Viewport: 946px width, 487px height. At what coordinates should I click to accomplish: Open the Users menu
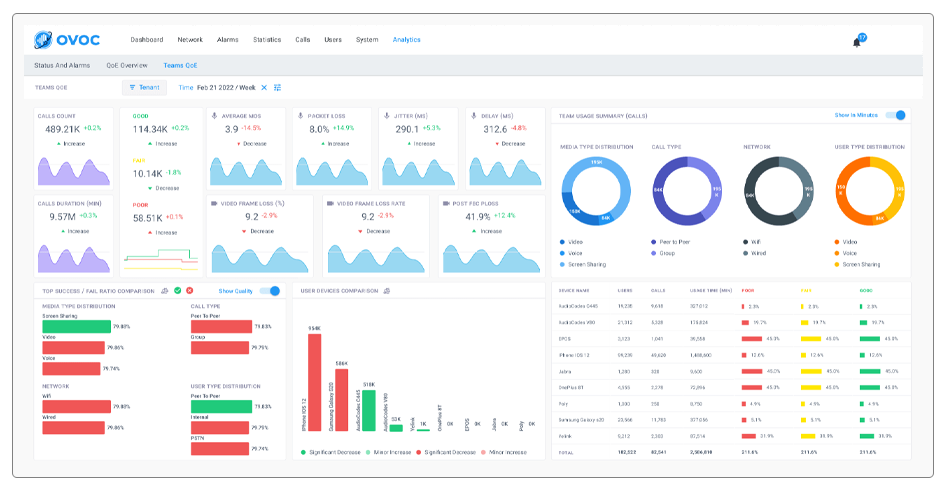333,40
